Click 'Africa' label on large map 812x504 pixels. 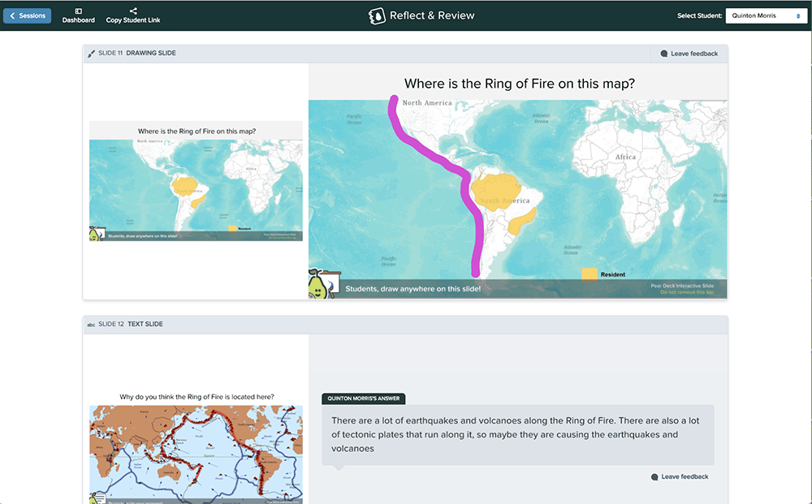(x=625, y=157)
